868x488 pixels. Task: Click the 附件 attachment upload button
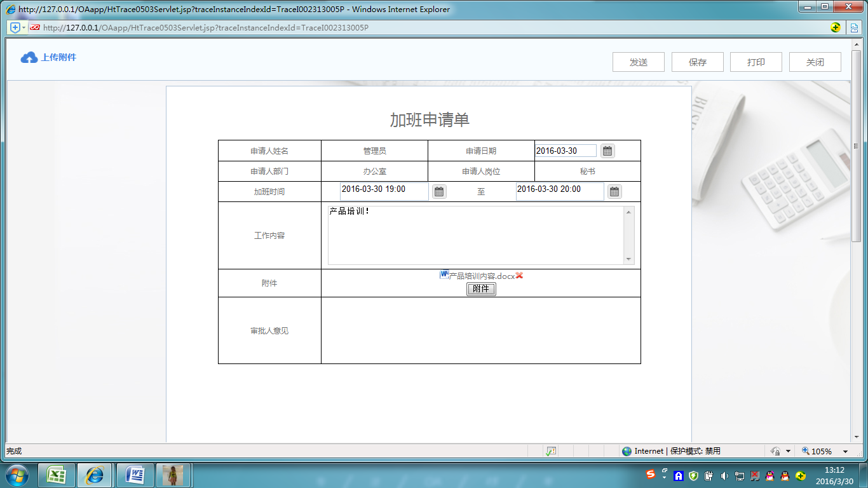pyautogui.click(x=481, y=288)
